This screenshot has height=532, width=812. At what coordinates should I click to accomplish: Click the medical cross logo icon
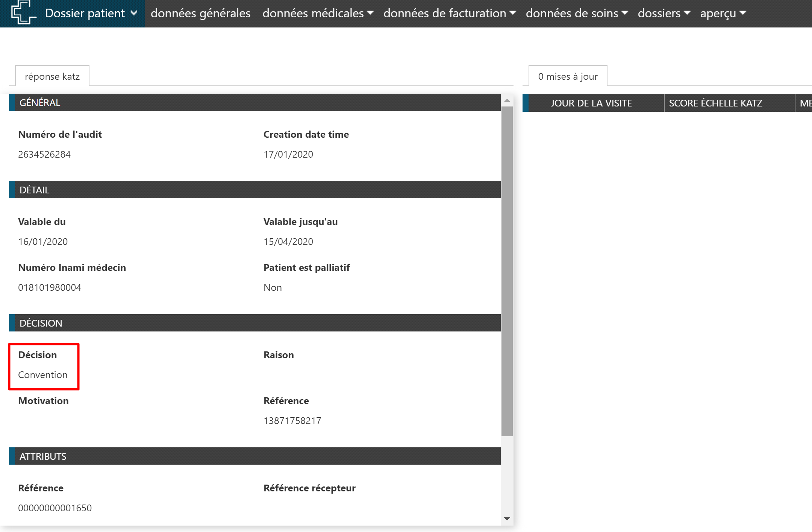coord(23,12)
